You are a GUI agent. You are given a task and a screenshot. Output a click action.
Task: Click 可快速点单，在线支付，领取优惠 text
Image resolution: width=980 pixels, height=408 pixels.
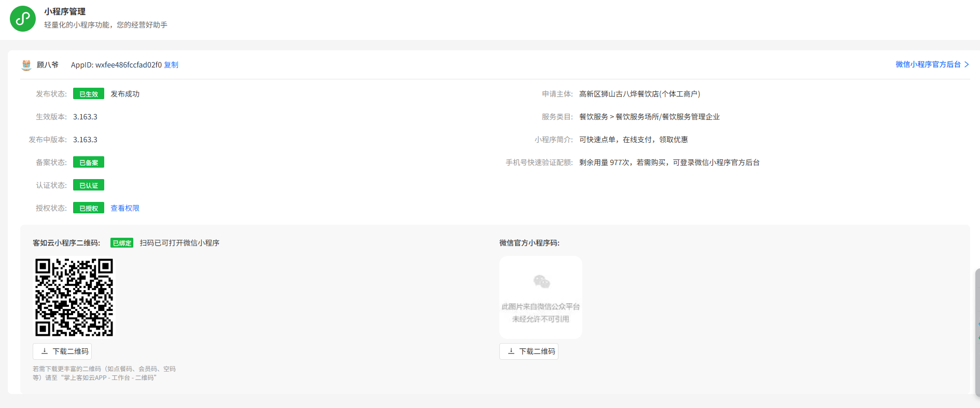click(634, 140)
